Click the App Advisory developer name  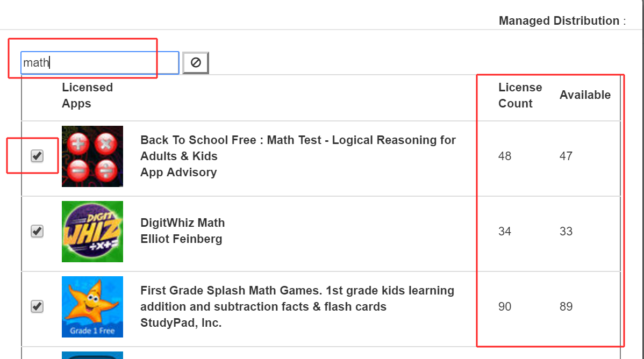(178, 173)
